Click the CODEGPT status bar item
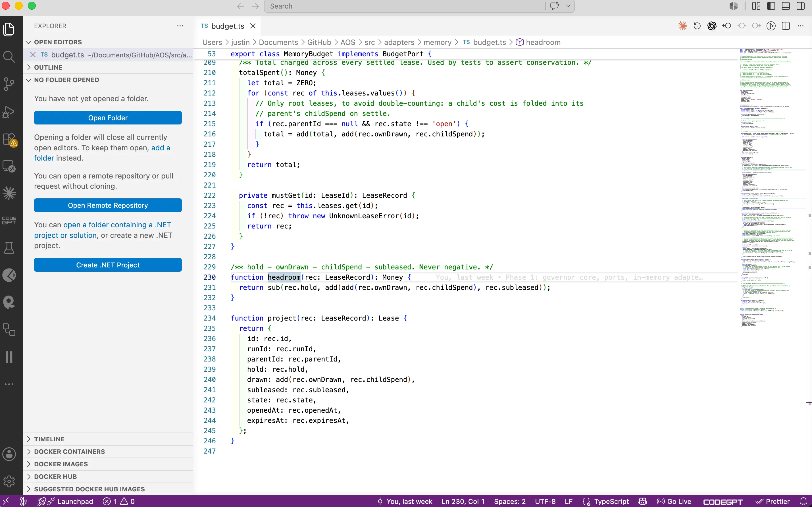Image resolution: width=812 pixels, height=507 pixels. [723, 501]
